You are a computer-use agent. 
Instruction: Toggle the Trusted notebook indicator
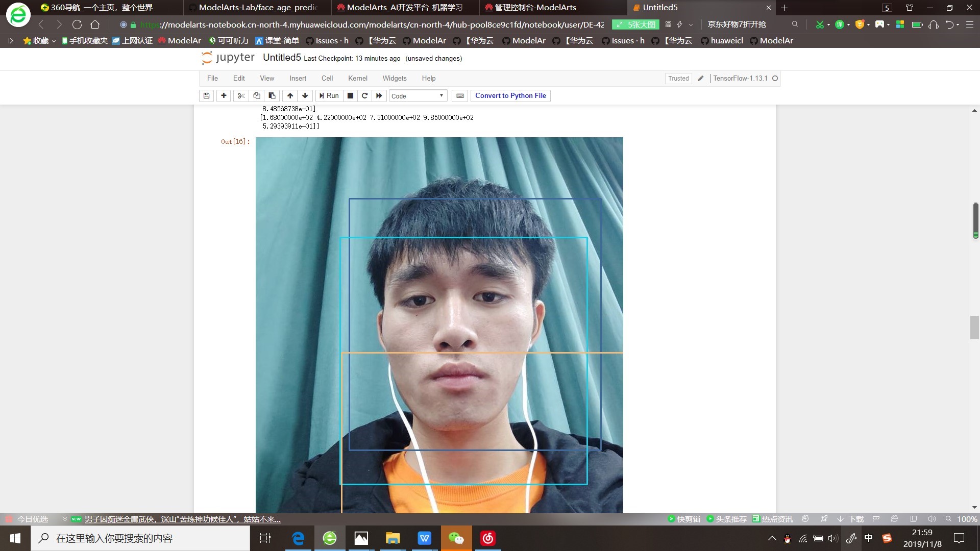tap(678, 78)
